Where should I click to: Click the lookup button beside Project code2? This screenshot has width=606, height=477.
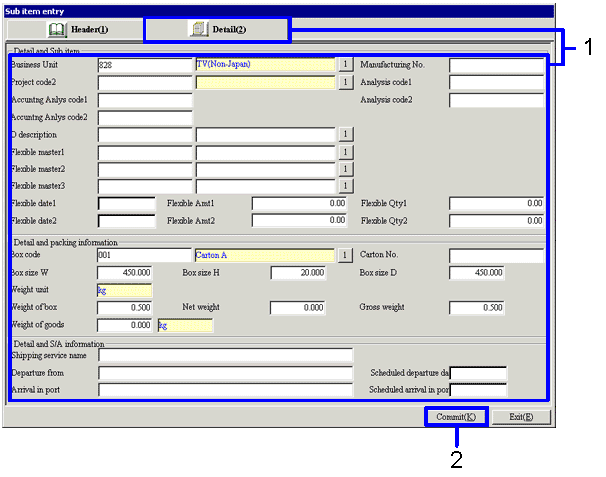click(345, 83)
